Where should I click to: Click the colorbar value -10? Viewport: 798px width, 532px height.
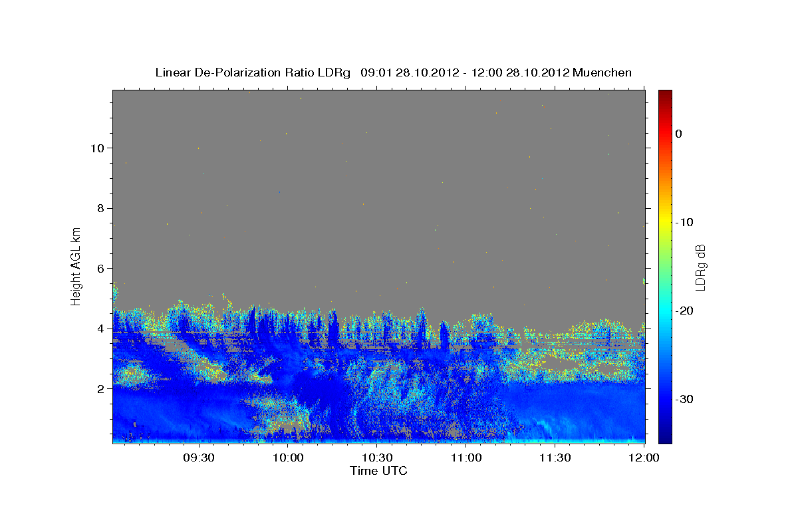684,222
